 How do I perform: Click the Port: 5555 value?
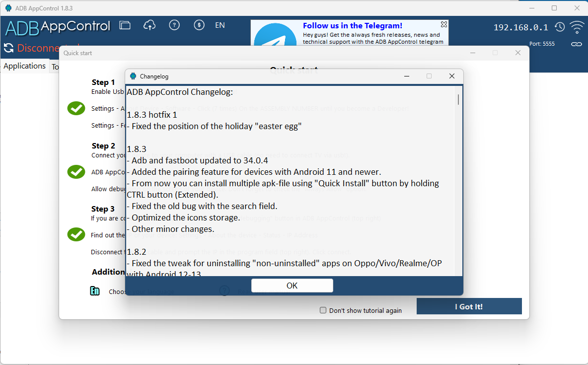[542, 44]
